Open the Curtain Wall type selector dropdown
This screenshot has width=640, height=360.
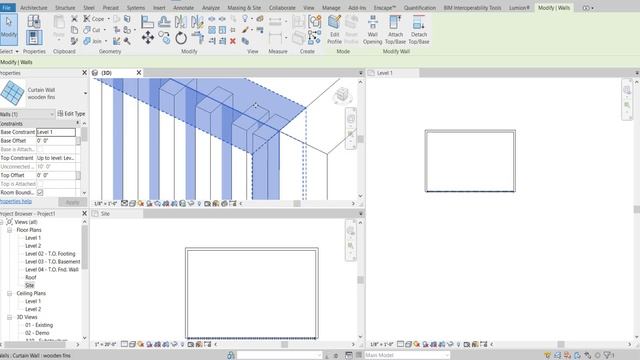(85, 93)
